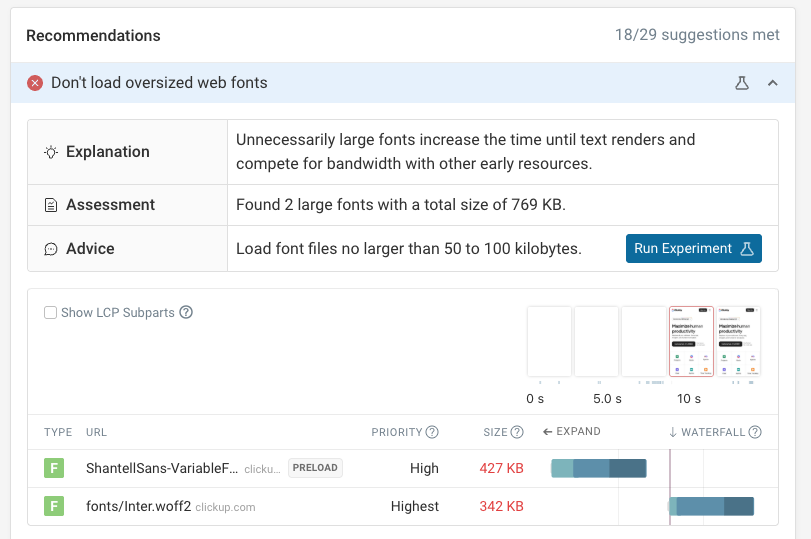Click the Run Experiment button
Screen dimensions: 811x539
(693, 249)
